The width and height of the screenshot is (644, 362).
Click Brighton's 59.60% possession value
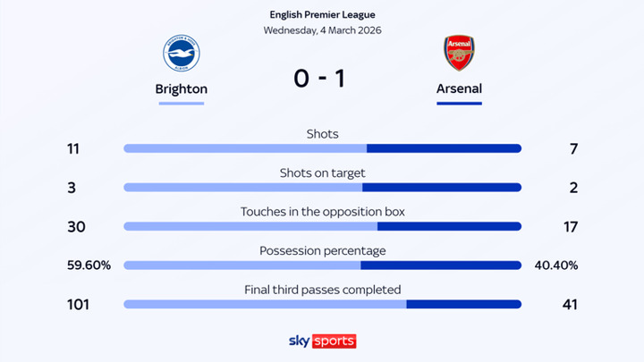tap(87, 265)
